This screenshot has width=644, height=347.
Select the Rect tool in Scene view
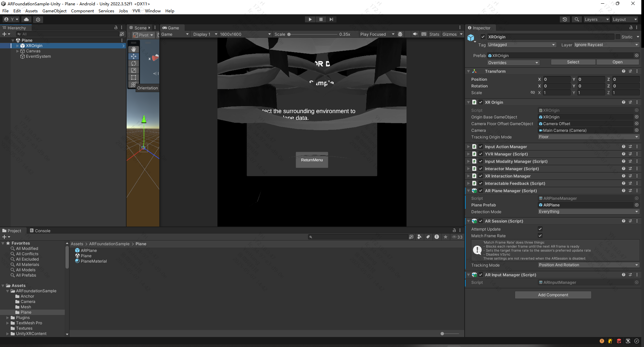tap(134, 77)
